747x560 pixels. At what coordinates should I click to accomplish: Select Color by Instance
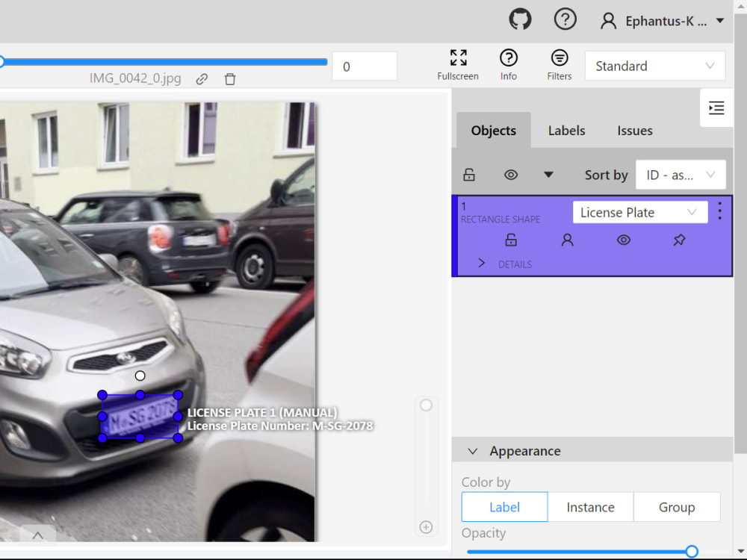591,506
